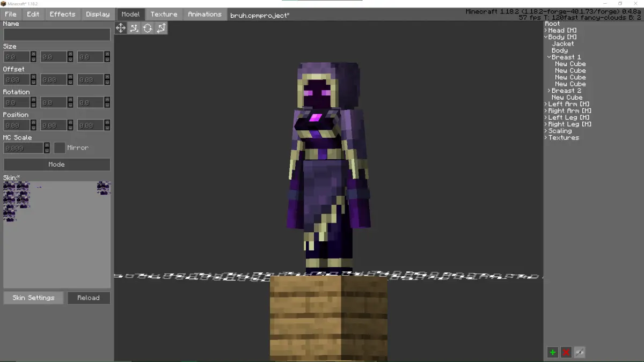This screenshot has height=362, width=644.
Task: Select the Breast 1 tree label
Action: point(566,57)
